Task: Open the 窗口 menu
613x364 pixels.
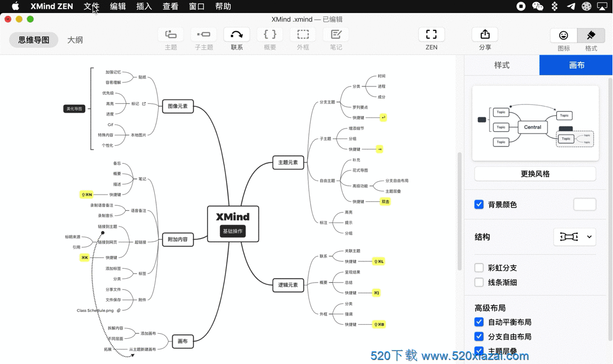Action: pos(197,6)
